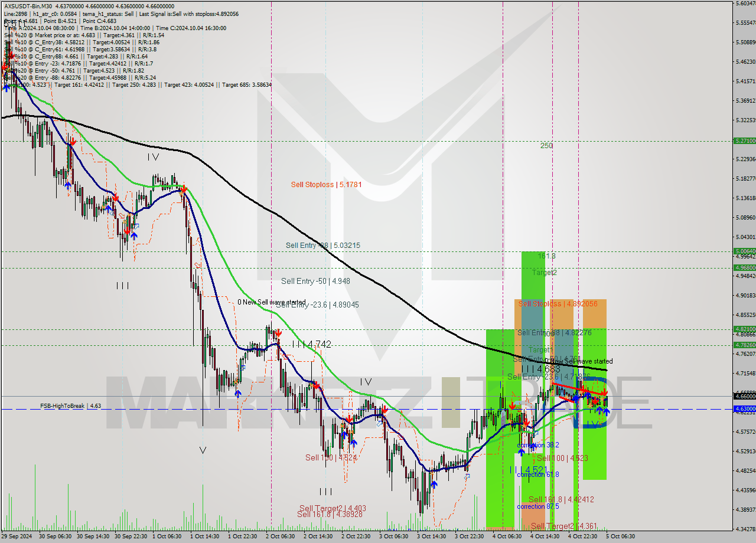
Task: Click the 'Sell %10 @ C_Entry61: 4.61988' line
Action: tap(80, 50)
